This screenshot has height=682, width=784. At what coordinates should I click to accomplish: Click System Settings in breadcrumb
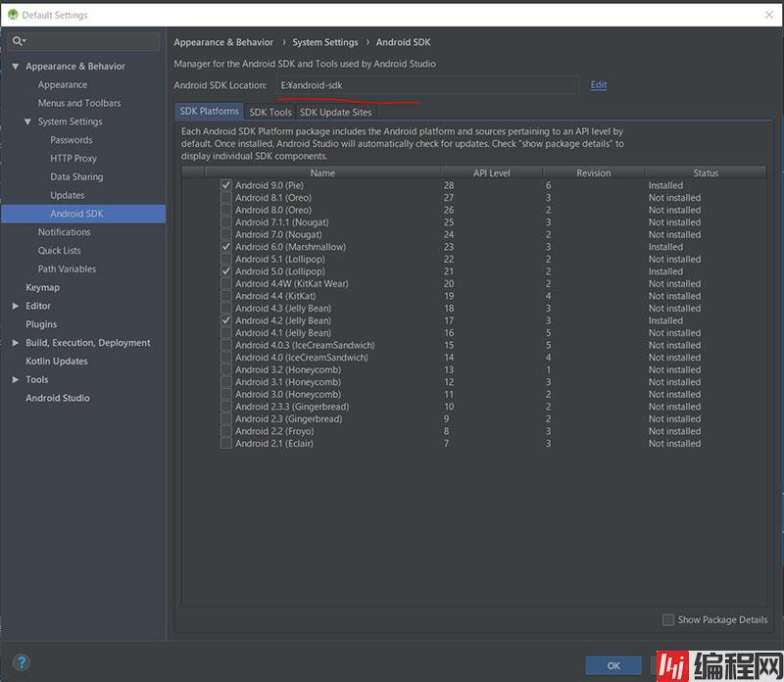(325, 42)
